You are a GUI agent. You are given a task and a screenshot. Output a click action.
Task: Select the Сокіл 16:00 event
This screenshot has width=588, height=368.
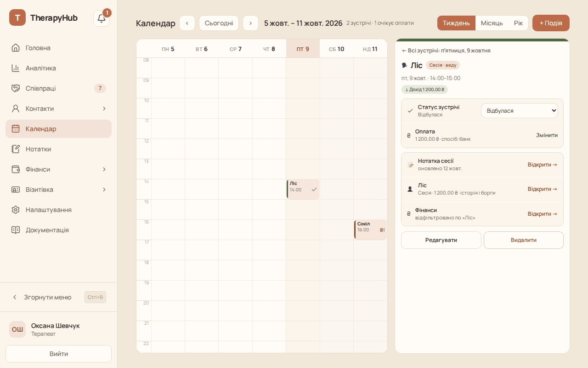(370, 230)
